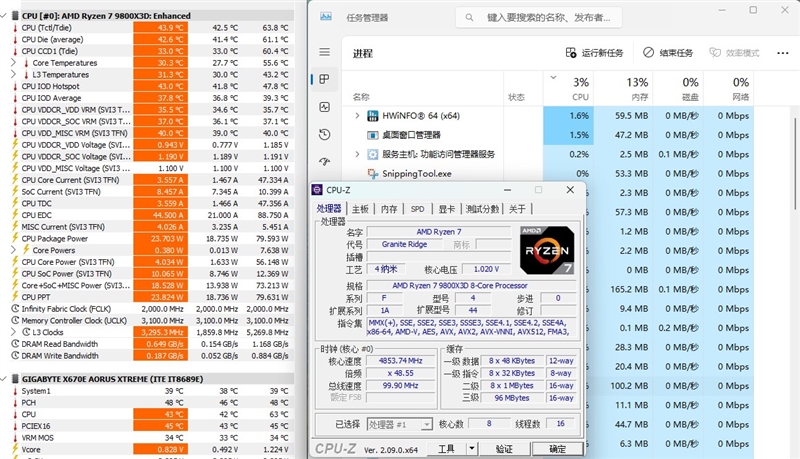
Task: Click the Desktop Window Manager process icon
Action: point(373,135)
